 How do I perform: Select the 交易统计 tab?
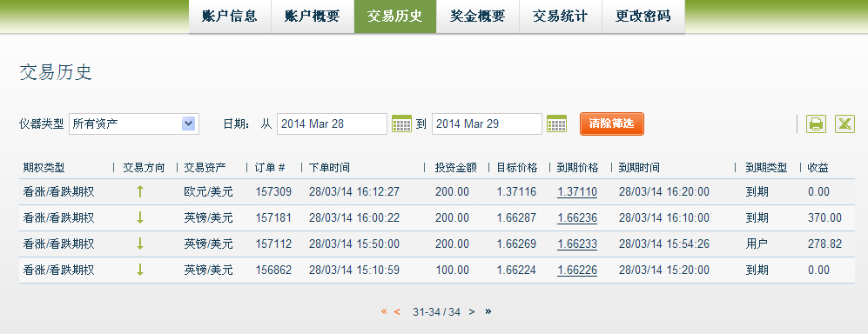pos(560,16)
